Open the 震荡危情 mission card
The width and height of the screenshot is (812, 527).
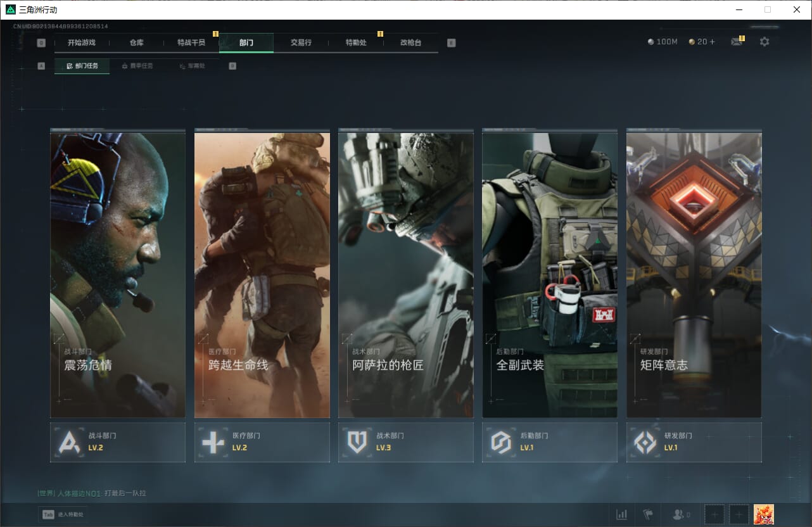click(118, 274)
